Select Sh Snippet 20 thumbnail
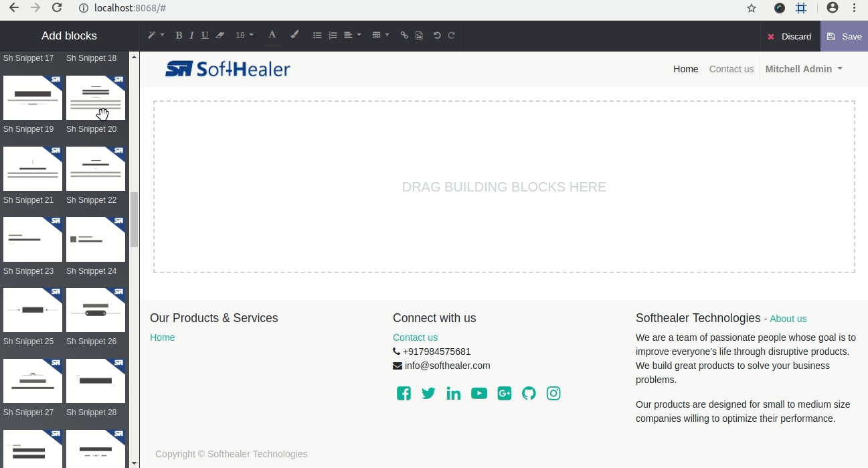Viewport: 868px width, 468px height. (x=96, y=98)
